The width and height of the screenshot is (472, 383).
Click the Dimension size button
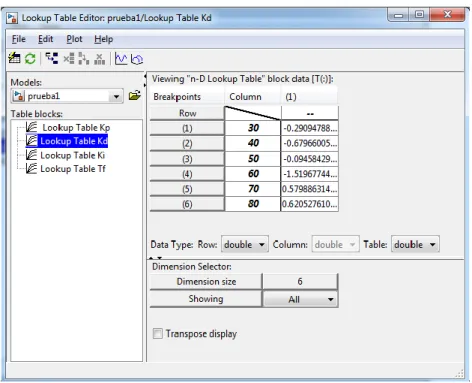tap(206, 282)
